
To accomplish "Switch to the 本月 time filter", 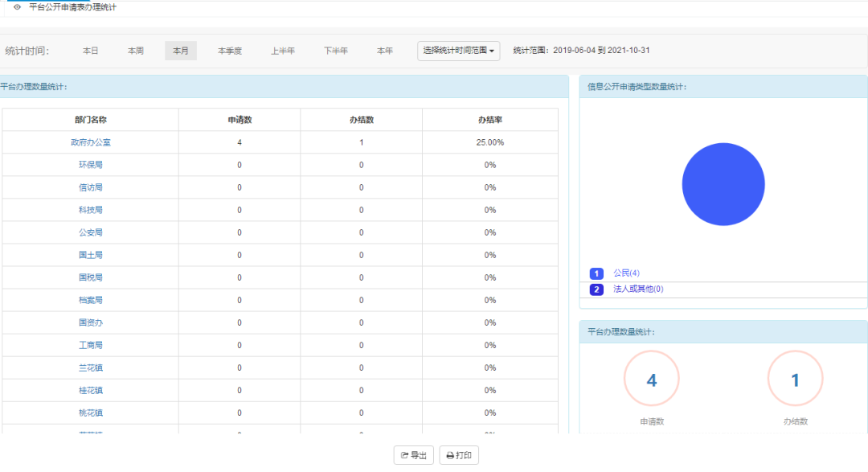I will 181,51.
